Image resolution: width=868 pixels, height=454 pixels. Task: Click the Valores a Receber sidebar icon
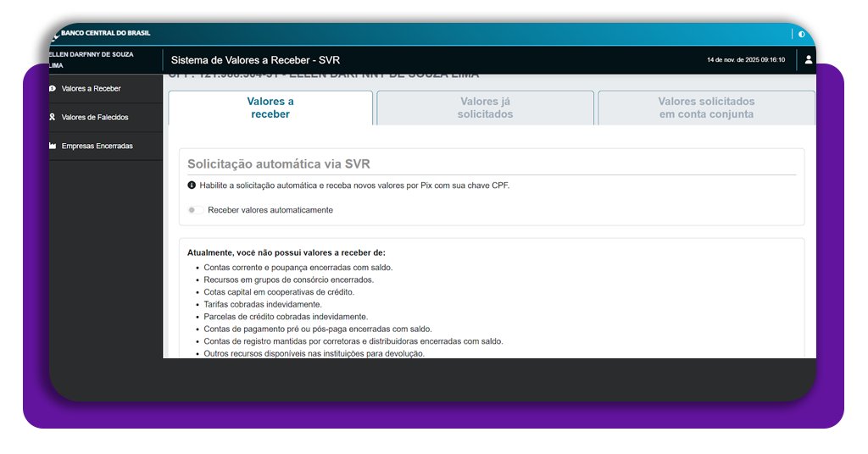click(53, 88)
